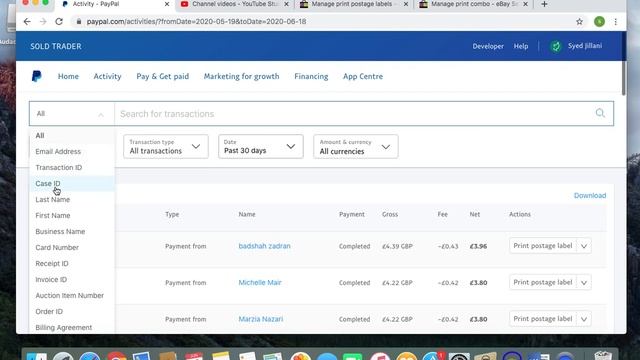Close the Channel videos YouTube tab
The height and width of the screenshot is (360, 640).
[x=286, y=4]
